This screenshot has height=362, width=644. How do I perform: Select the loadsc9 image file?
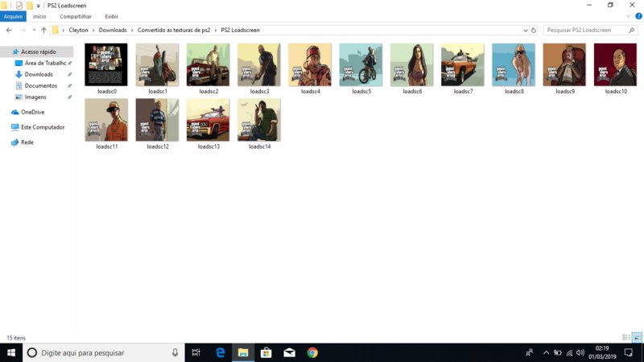[x=565, y=65]
